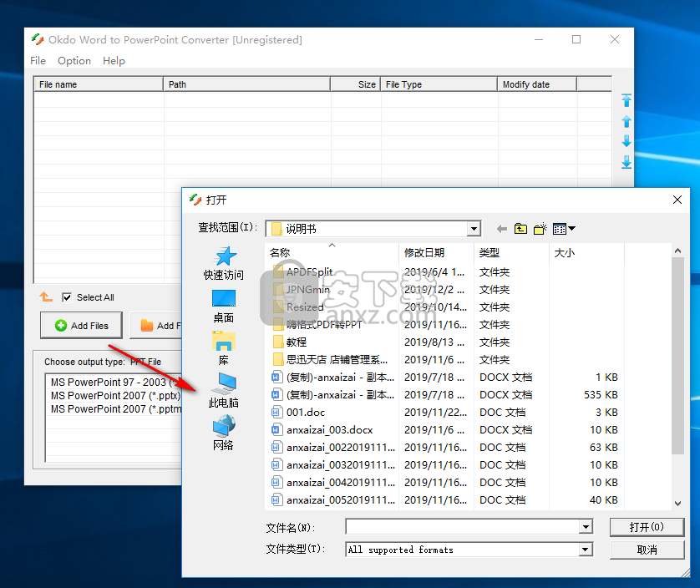This screenshot has height=588, width=700.
Task: Click the 文件名 input field
Action: [463, 527]
